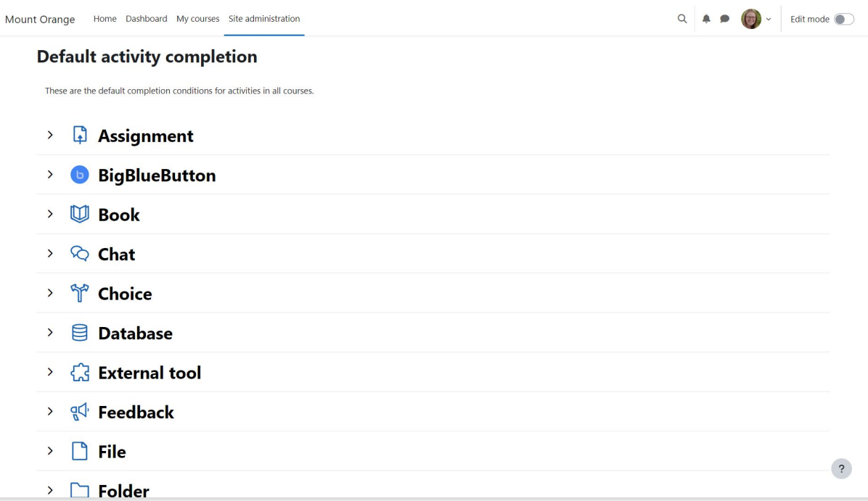This screenshot has height=501, width=868.
Task: Click the Chat speech-bubbles icon
Action: (80, 253)
